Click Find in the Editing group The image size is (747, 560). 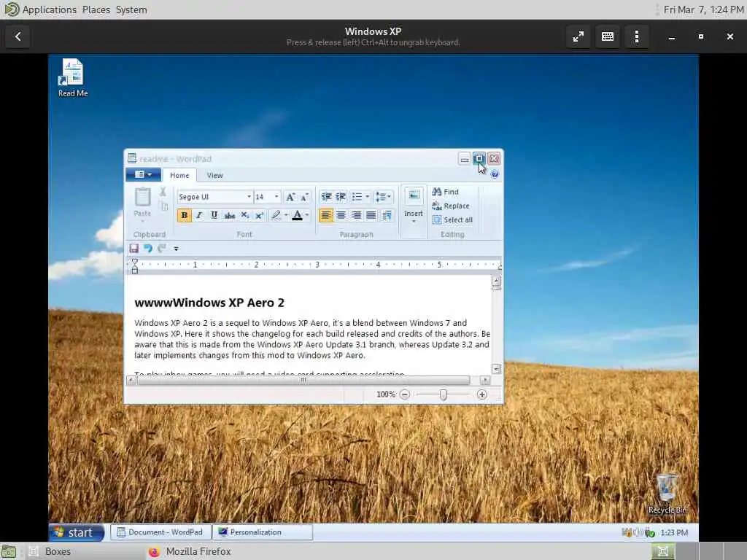446,192
